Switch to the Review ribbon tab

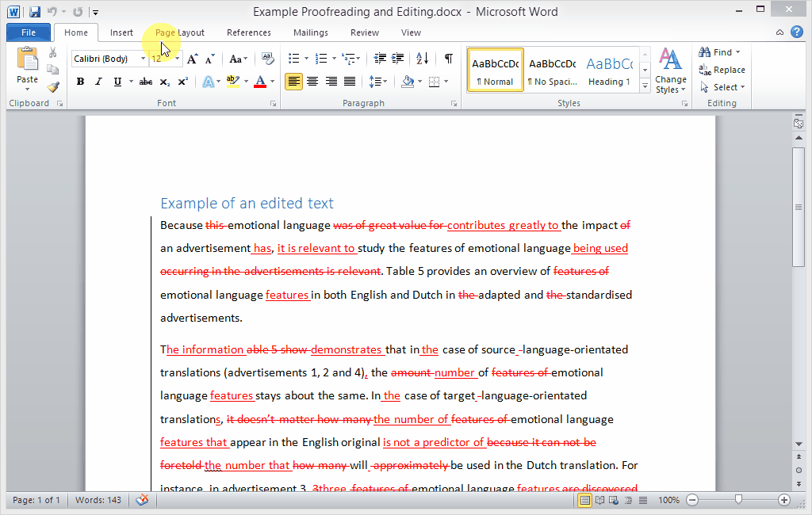[x=364, y=32]
